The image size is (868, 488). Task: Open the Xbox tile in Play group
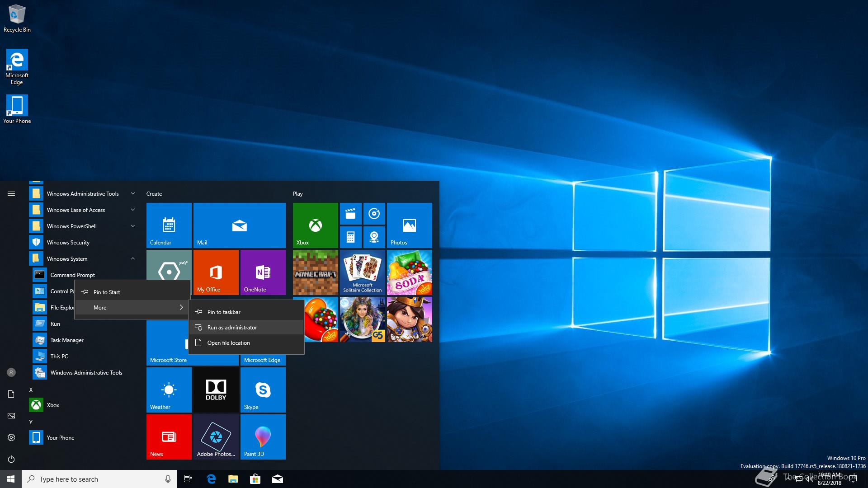[x=315, y=225]
